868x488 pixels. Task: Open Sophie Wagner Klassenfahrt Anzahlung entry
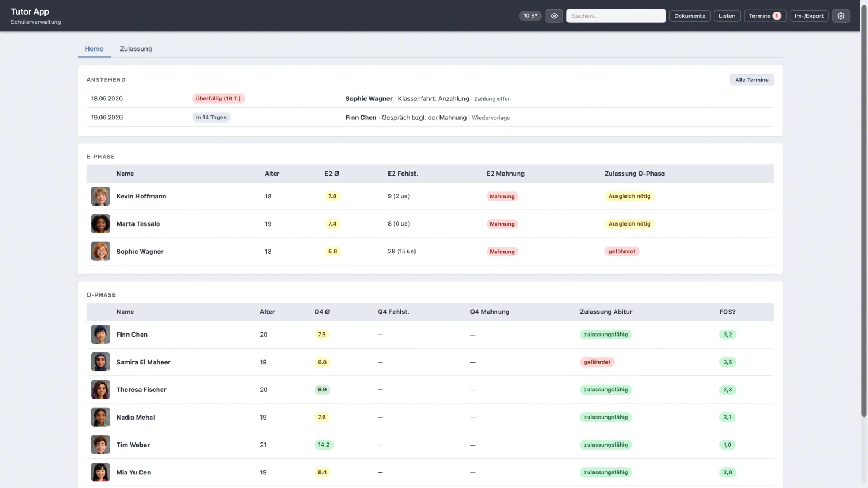(428, 99)
